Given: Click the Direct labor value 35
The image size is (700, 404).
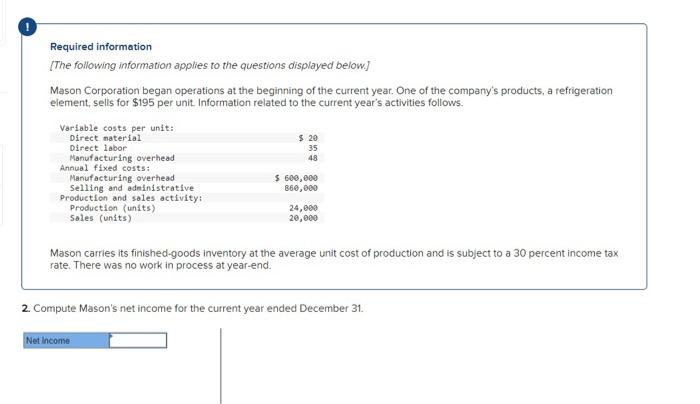Looking at the screenshot, I should [x=313, y=148].
